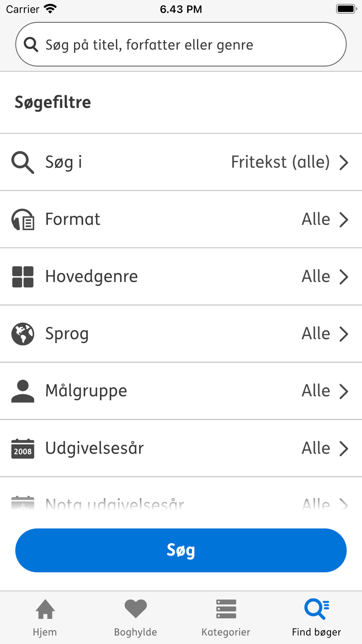Tap the headphones Format icon
The height and width of the screenshot is (644, 362).
(x=23, y=219)
